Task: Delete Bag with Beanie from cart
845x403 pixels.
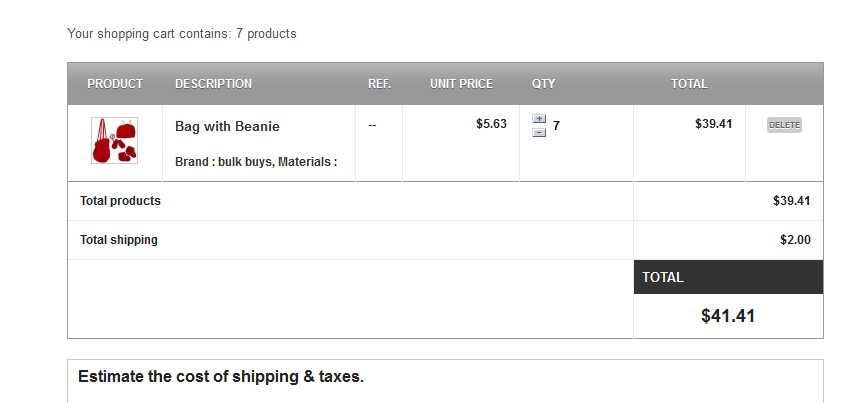Action: click(784, 125)
